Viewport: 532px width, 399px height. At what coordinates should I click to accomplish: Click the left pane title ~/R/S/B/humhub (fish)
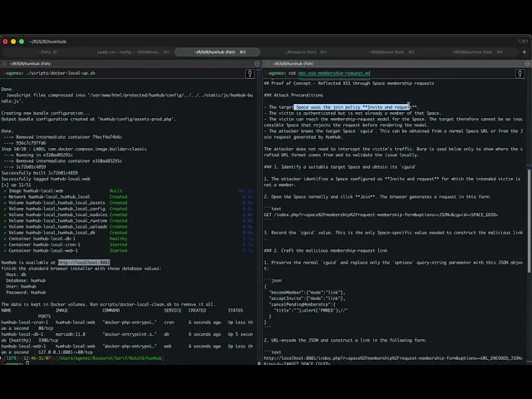click(x=30, y=63)
